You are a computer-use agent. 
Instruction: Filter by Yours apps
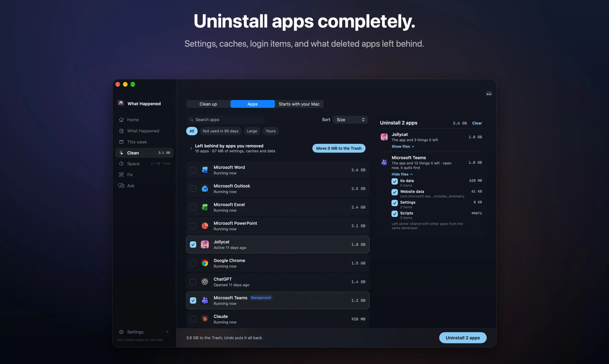(271, 131)
